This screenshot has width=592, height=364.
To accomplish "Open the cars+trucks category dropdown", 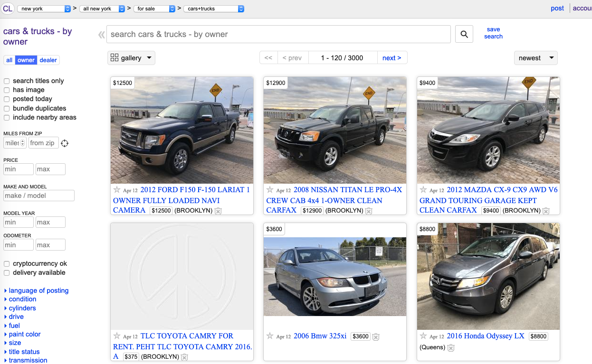I will click(x=214, y=9).
